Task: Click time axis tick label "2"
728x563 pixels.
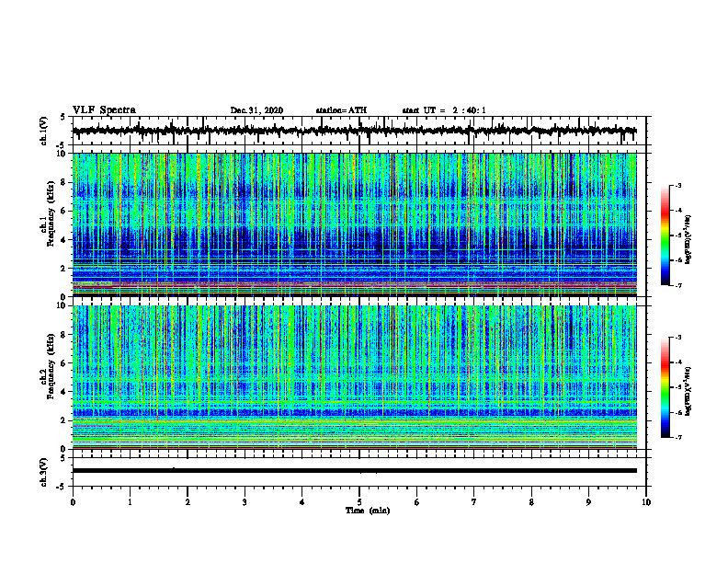Action: click(x=188, y=502)
